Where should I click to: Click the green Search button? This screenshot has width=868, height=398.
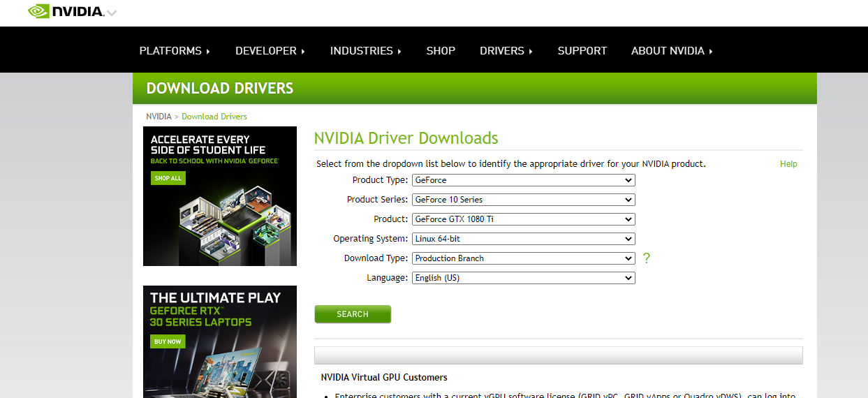pyautogui.click(x=353, y=314)
